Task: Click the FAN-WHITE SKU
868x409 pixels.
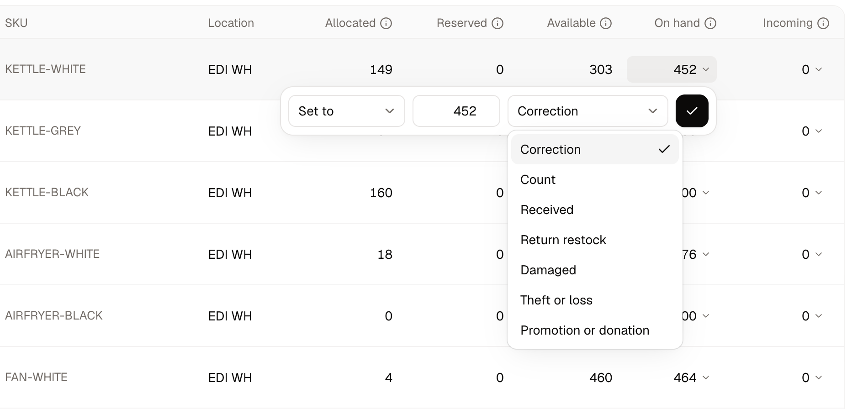Action: point(36,378)
